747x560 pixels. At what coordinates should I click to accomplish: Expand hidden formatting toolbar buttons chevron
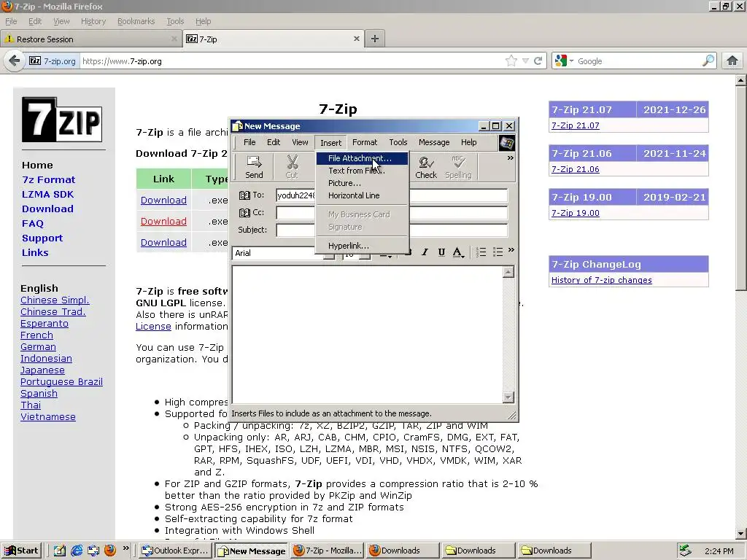coord(511,250)
